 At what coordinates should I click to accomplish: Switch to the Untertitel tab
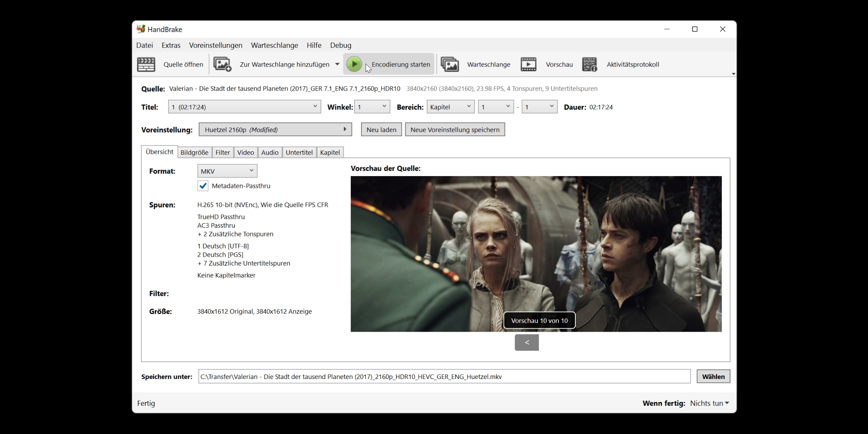point(299,152)
